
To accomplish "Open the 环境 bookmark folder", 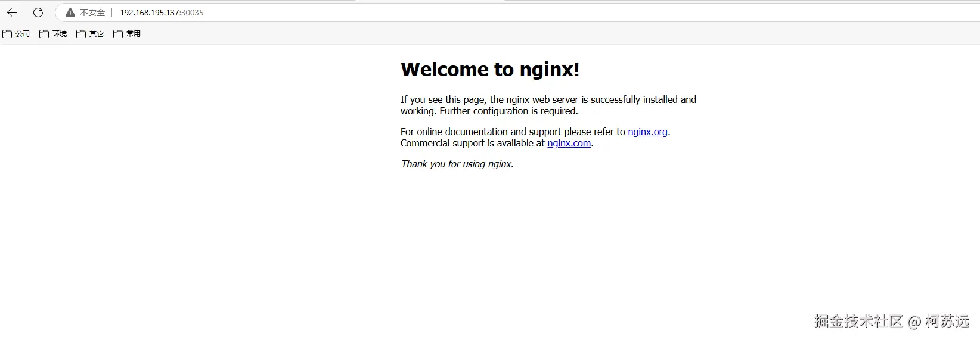I will 53,34.
